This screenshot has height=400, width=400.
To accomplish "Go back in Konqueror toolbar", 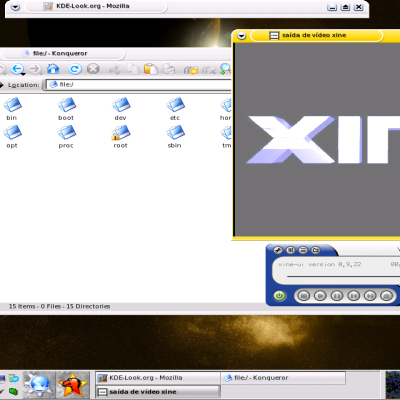I will (17, 69).
